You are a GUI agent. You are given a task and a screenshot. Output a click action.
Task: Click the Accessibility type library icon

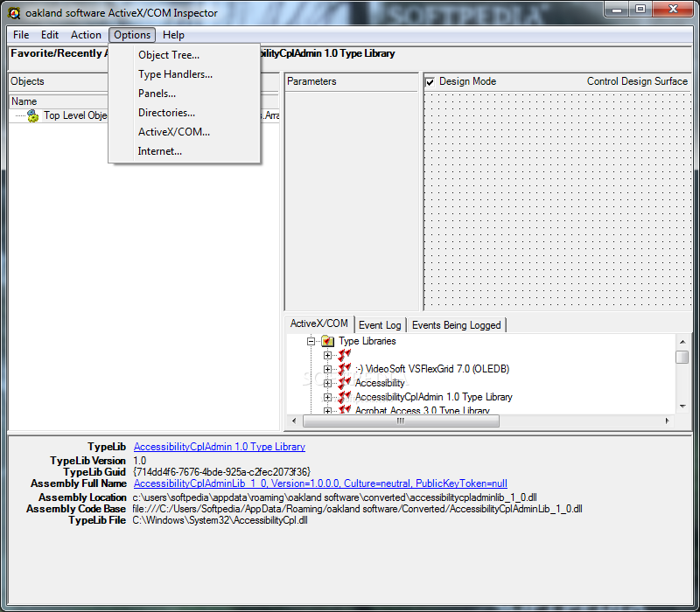click(x=344, y=383)
